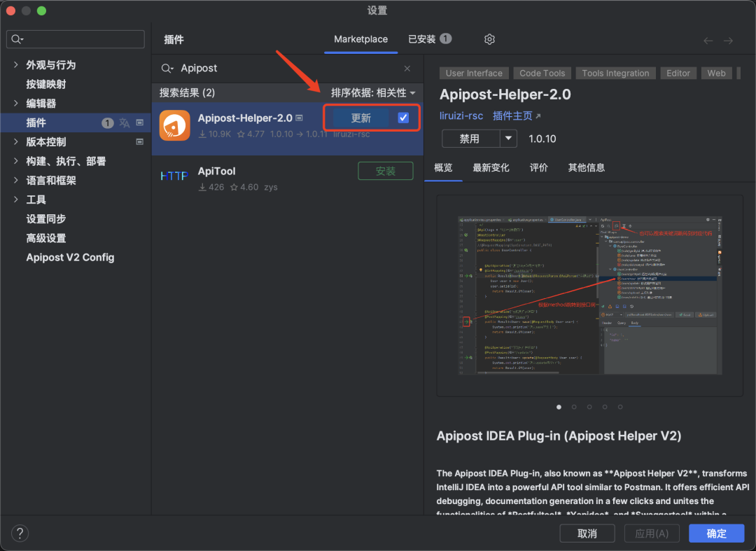756x551 pixels.
Task: Expand 工具 settings group
Action: pyautogui.click(x=16, y=200)
